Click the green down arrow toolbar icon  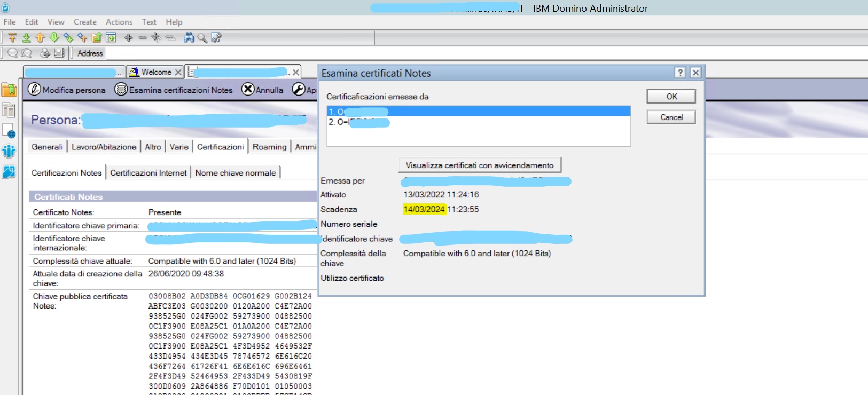(54, 37)
